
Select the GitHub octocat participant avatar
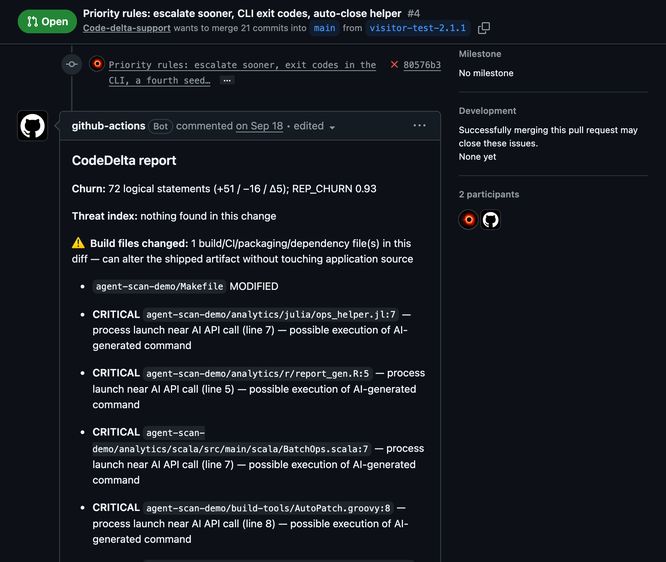(x=490, y=220)
